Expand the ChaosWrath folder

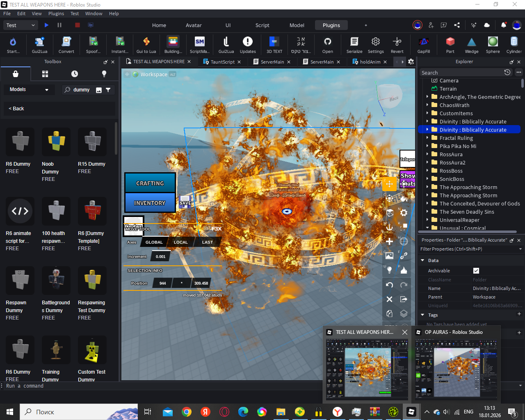(x=427, y=105)
